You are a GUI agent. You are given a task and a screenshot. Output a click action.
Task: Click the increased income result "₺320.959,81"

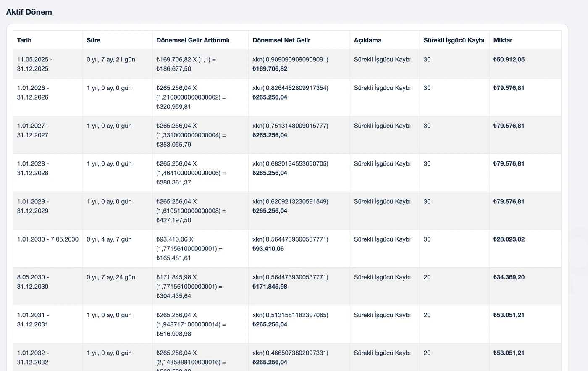[174, 106]
